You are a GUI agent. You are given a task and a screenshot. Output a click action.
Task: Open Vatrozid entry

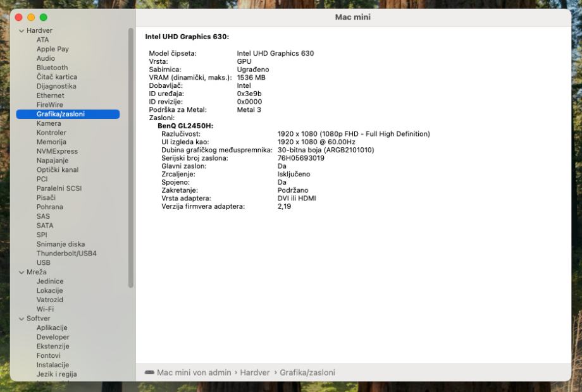[50, 300]
